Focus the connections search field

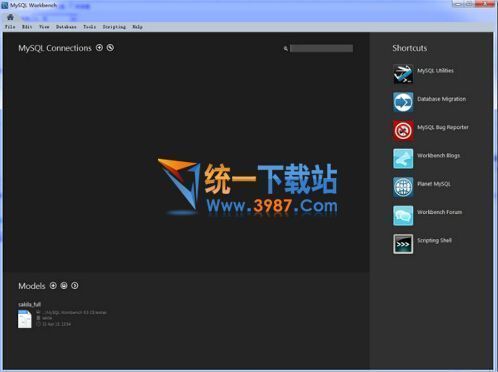coord(321,48)
